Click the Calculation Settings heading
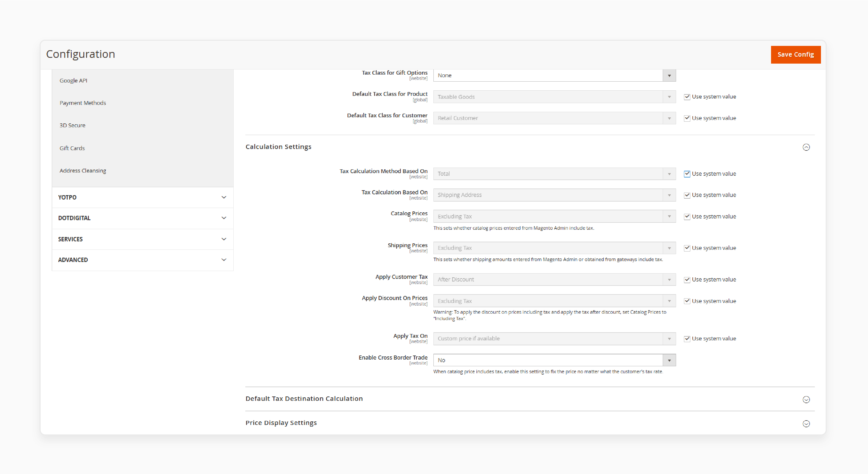 coord(278,147)
